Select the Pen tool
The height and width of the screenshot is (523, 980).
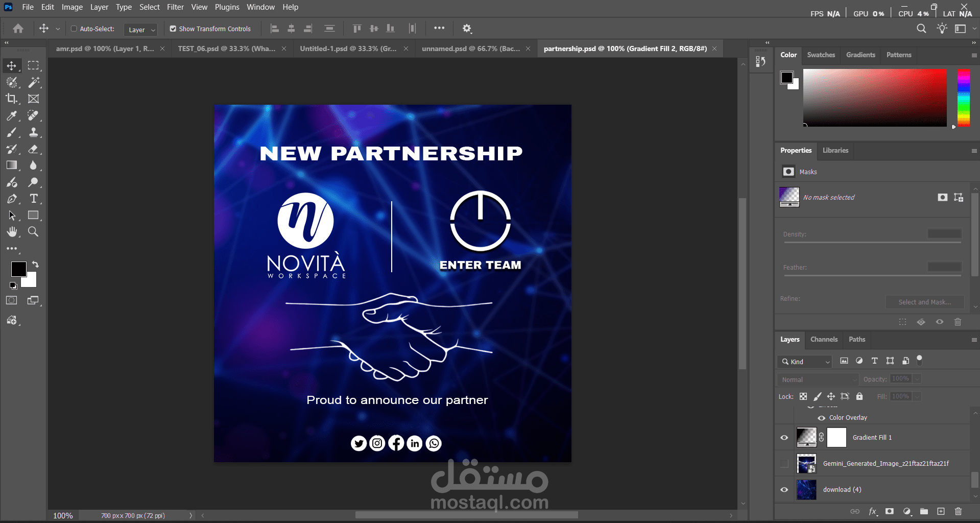(x=12, y=199)
